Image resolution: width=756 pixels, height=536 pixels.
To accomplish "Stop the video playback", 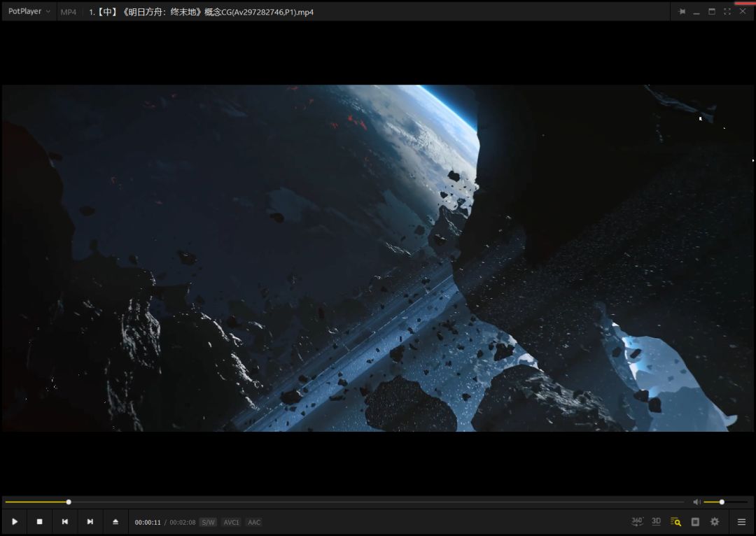I will pyautogui.click(x=40, y=522).
